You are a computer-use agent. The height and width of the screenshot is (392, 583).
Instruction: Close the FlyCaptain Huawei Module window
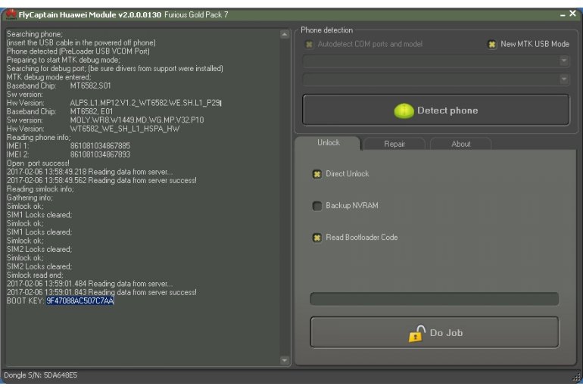pos(572,14)
